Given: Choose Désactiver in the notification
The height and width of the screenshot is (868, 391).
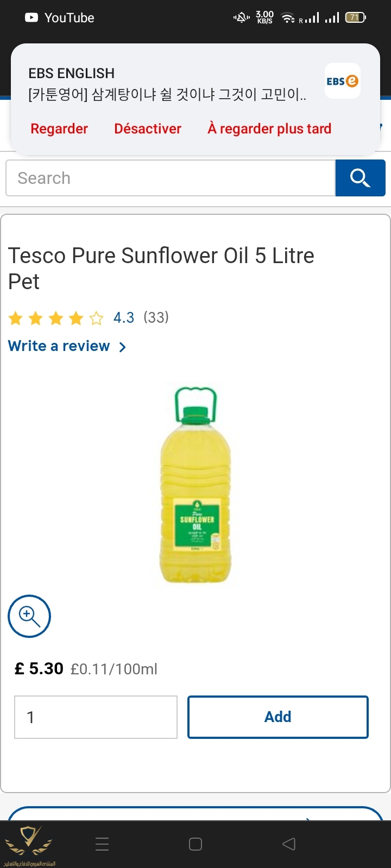Looking at the screenshot, I should (148, 129).
